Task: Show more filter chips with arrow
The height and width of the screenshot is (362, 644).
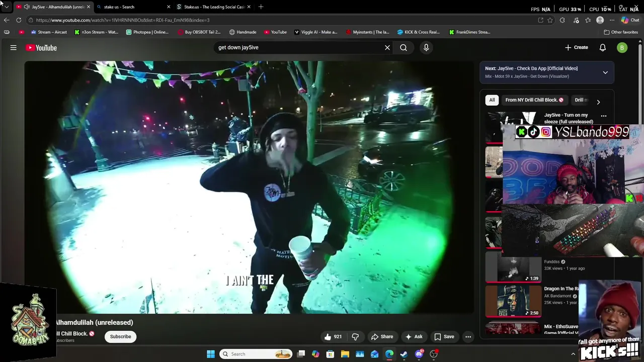Action: pos(598,102)
